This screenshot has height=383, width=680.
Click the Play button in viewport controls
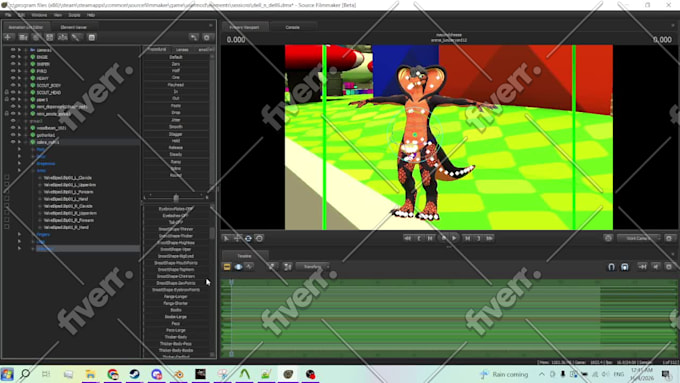454,238
